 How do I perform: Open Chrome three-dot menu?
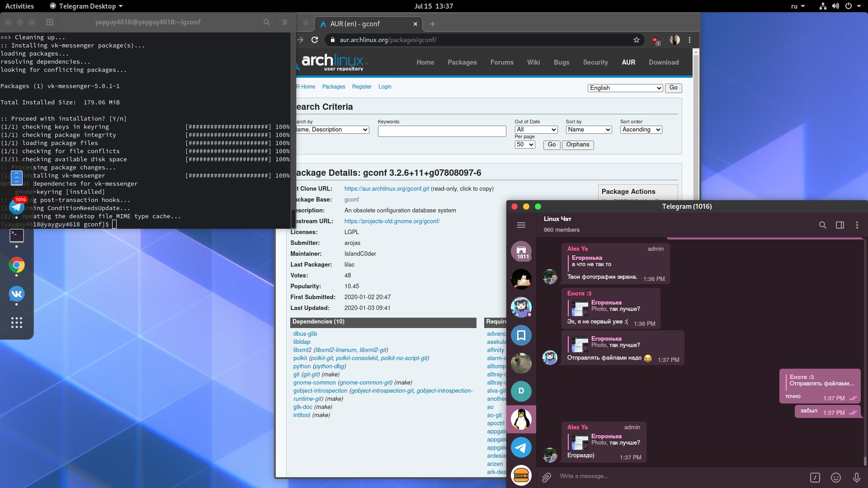click(x=690, y=40)
